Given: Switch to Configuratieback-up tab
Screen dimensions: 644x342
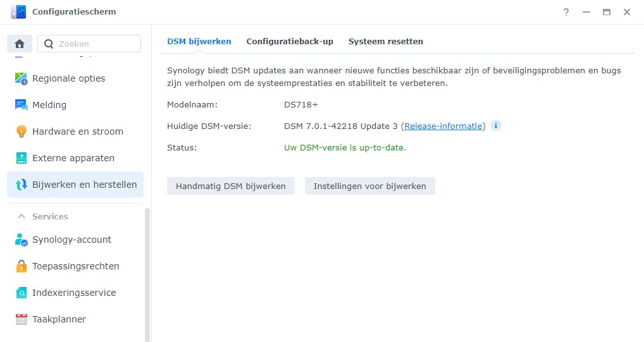Looking at the screenshot, I should 290,42.
